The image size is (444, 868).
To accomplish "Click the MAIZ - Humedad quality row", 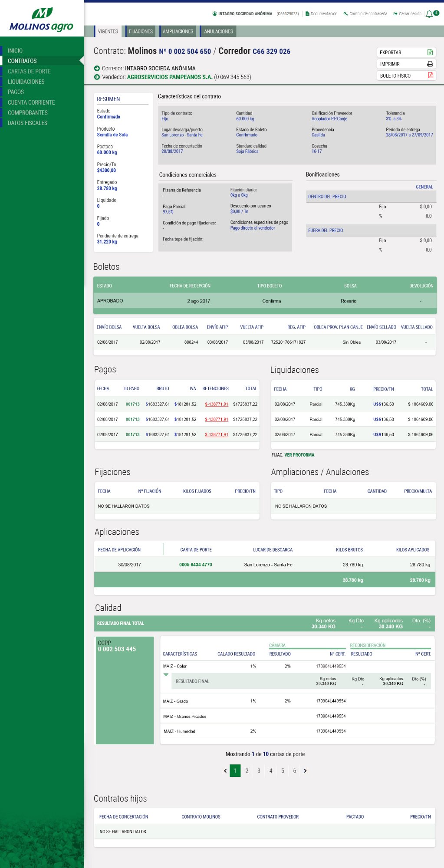I will click(298, 731).
